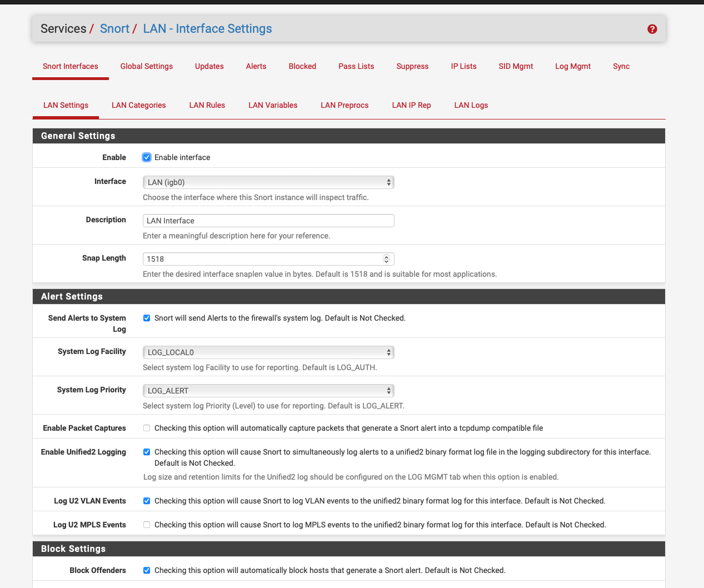Screen dimensions: 704x588
Task: Open the LAN Preprocs sub-tab
Action: pos(344,105)
